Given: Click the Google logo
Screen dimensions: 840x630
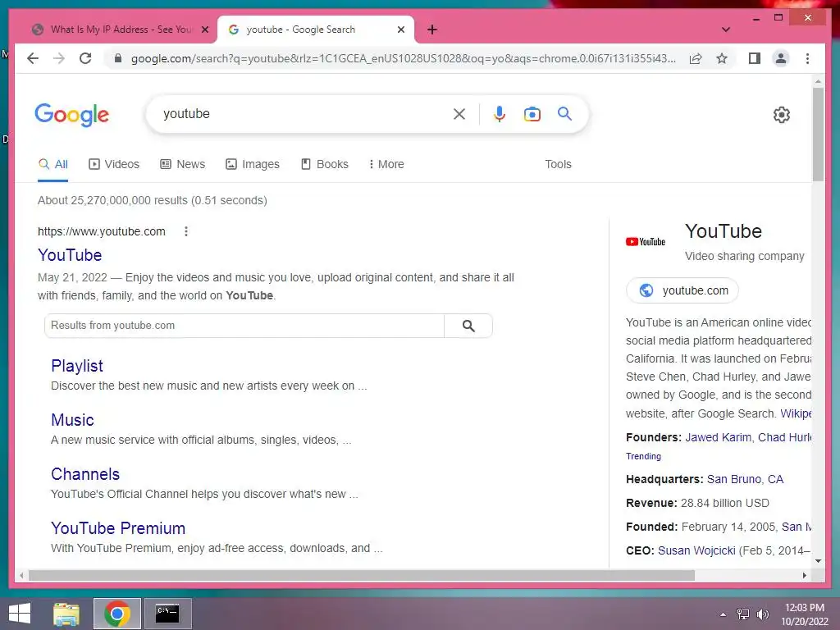Looking at the screenshot, I should (72, 115).
